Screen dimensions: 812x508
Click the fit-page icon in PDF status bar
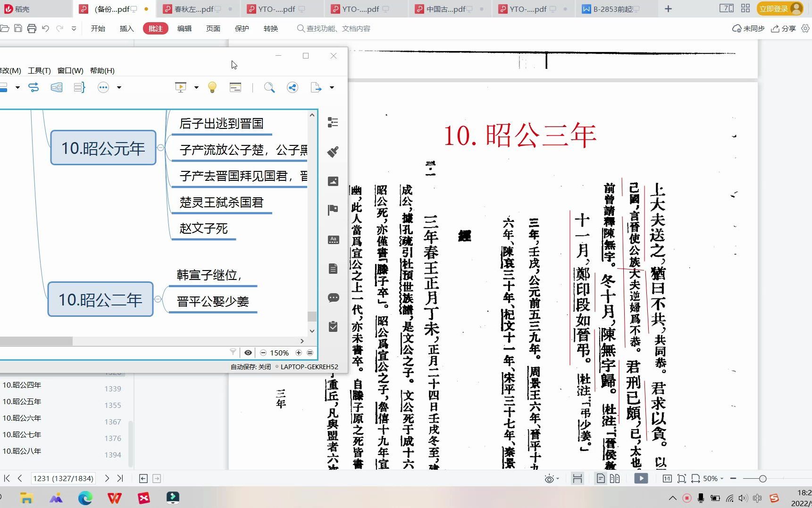(681, 478)
